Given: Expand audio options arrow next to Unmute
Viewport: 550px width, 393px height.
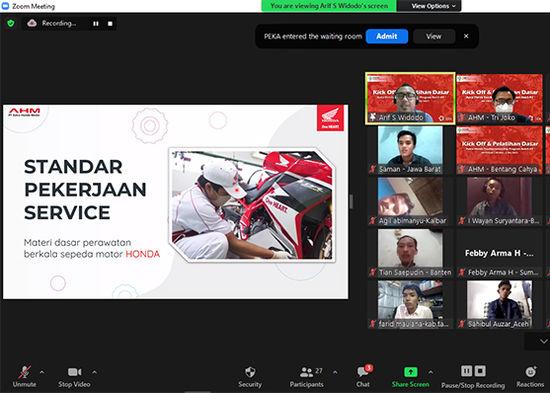Looking at the screenshot, I should [42, 372].
